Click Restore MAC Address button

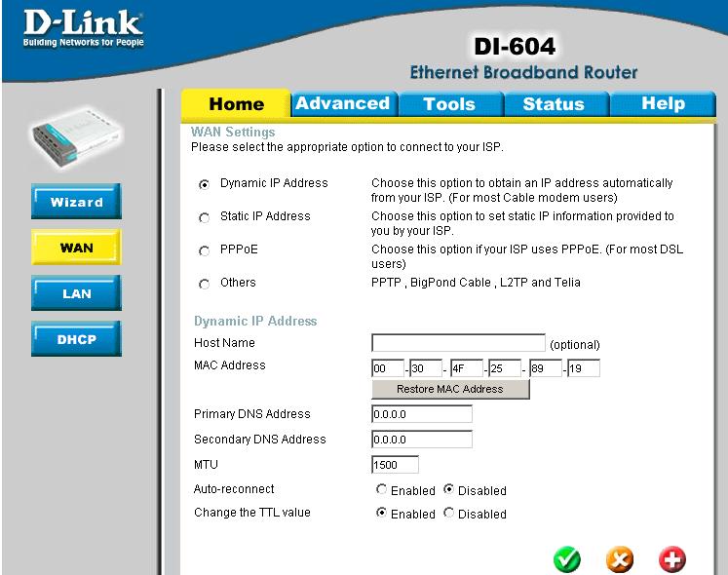[450, 389]
